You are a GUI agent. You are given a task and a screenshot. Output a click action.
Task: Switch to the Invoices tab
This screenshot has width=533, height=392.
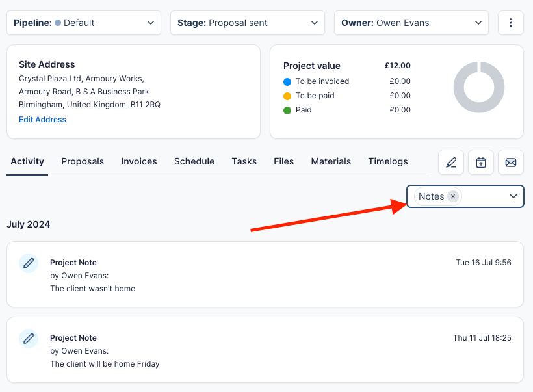(139, 161)
